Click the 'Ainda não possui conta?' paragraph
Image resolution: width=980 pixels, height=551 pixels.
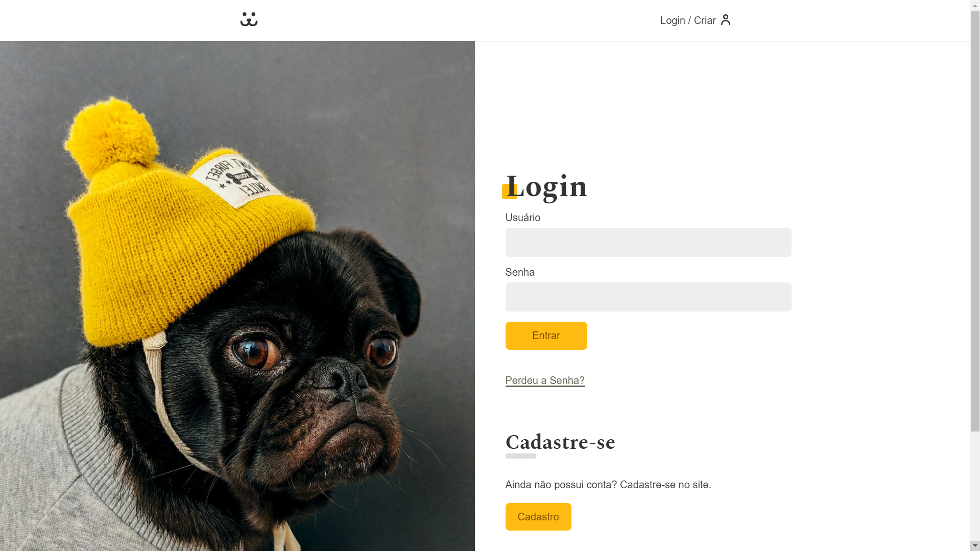[608, 485]
